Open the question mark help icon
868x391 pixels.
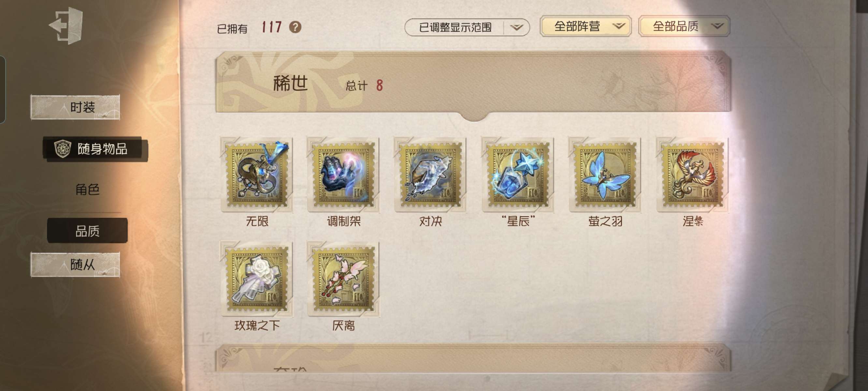(295, 27)
